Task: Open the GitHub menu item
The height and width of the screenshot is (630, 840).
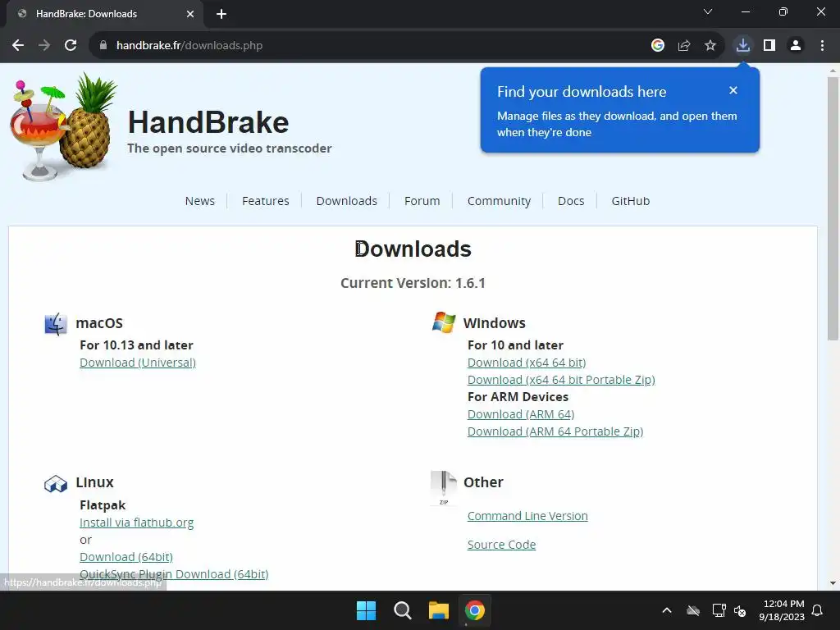Action: pyautogui.click(x=631, y=201)
